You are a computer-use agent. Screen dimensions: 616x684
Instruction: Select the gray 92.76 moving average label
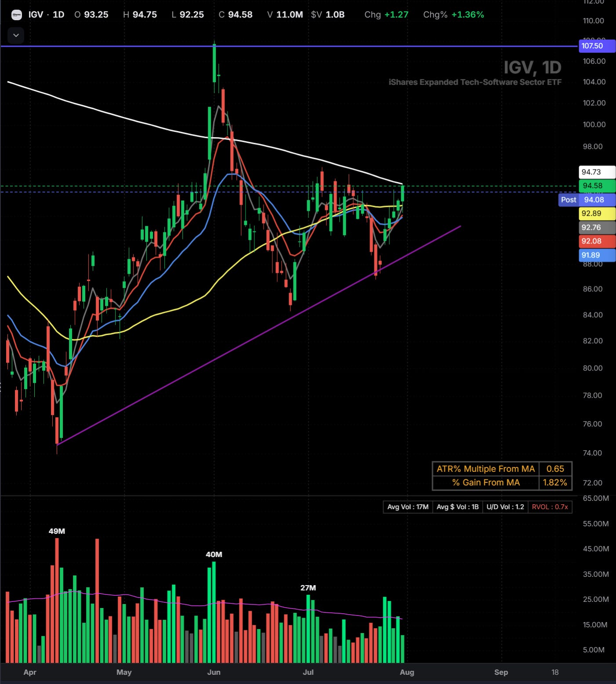597,228
